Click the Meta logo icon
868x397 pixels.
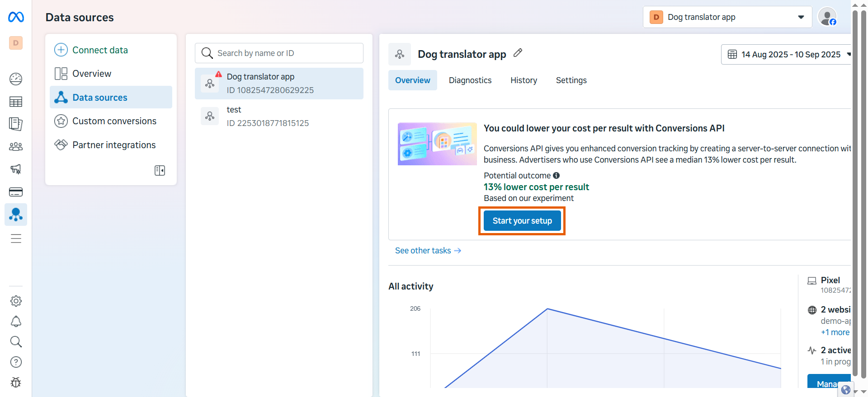pos(16,17)
